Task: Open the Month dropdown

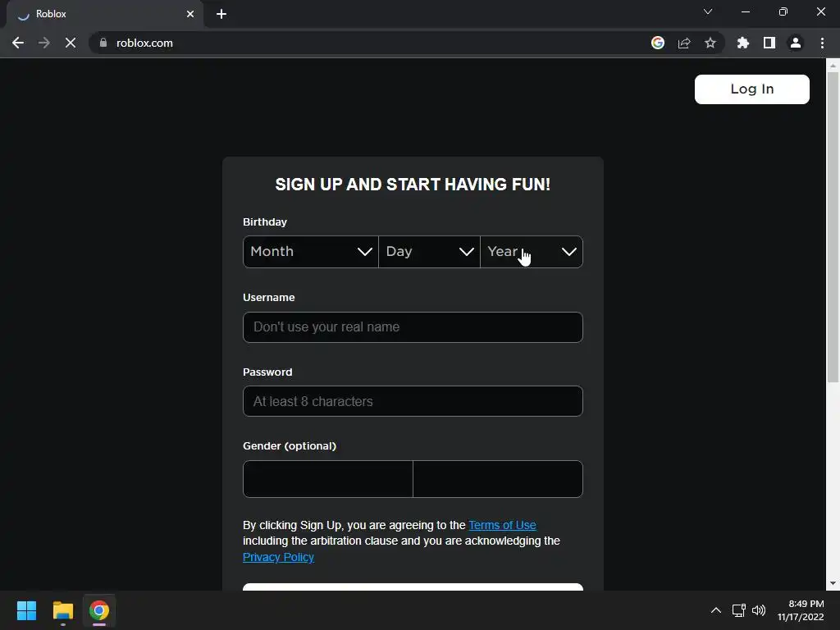Action: tap(311, 252)
